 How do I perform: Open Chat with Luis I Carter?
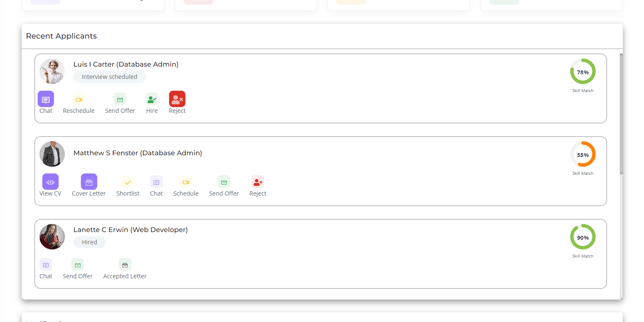coord(46,99)
